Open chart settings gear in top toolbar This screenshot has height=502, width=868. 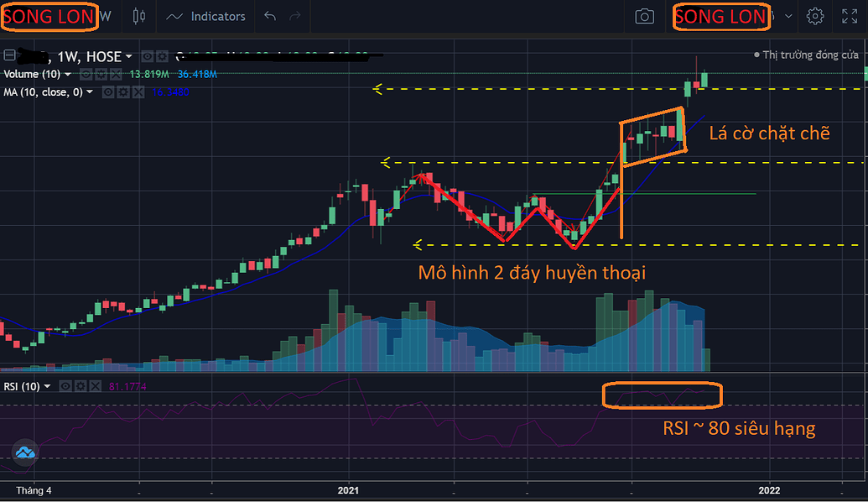pos(815,16)
